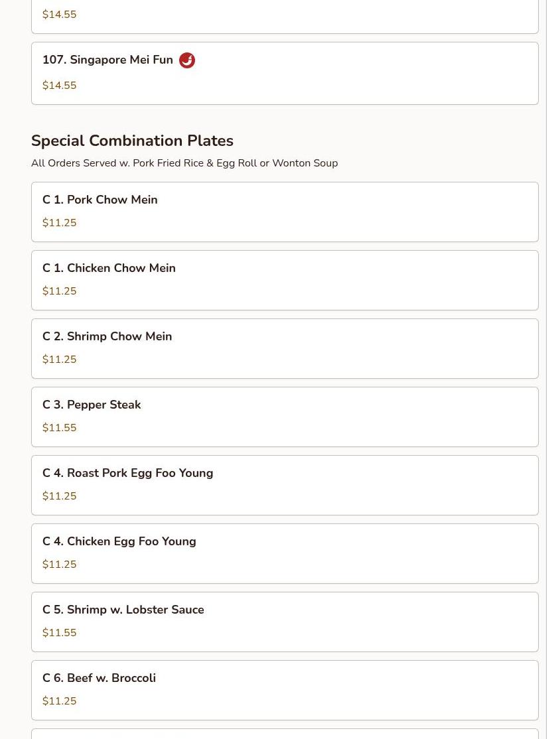Click the Special Combination Plates heading

coord(132,141)
